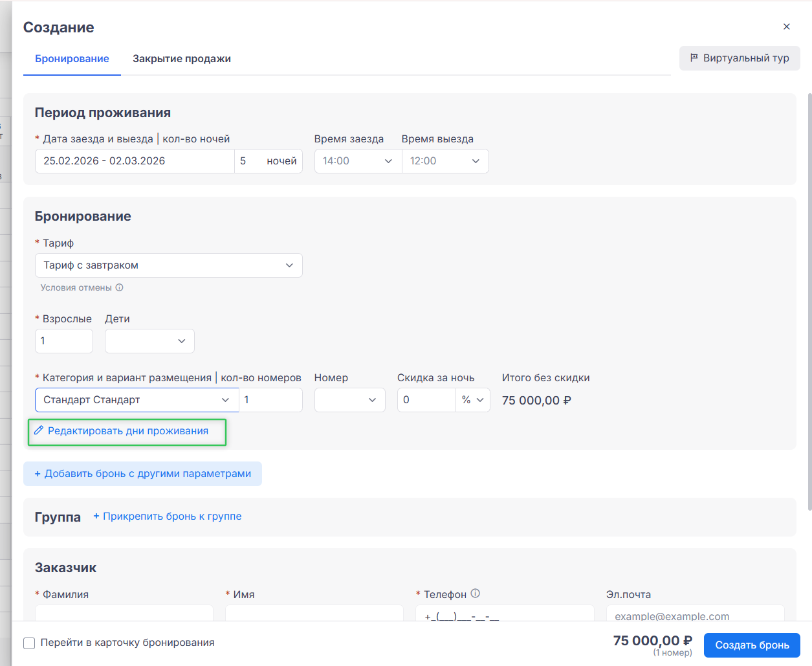This screenshot has height=666, width=812.
Task: Click the info icon beside Телефон label
Action: click(x=475, y=594)
